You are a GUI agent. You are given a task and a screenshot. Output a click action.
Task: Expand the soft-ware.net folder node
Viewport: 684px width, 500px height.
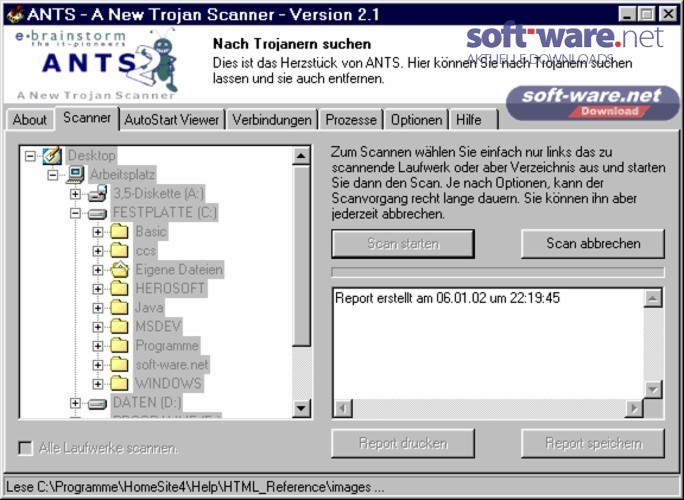[98, 365]
